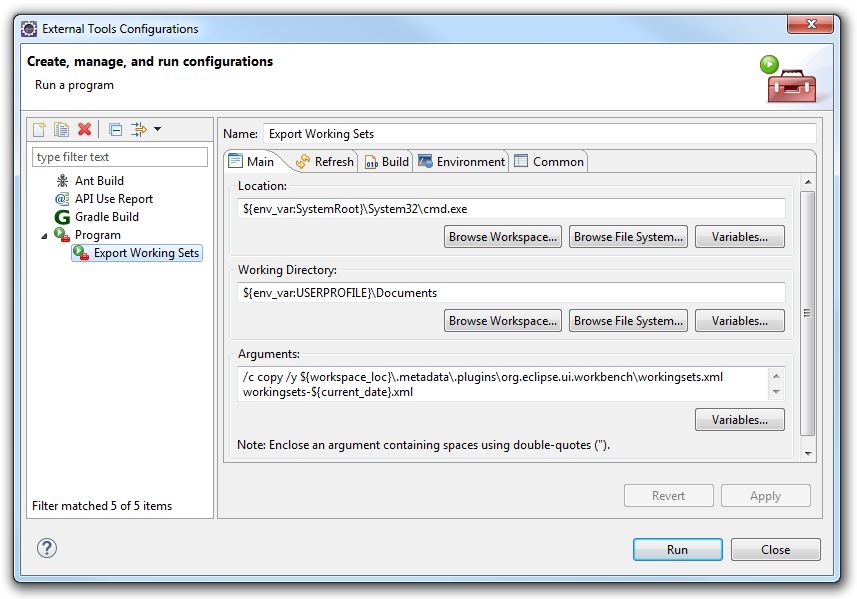Click Browse File System under Working Directory
The image size is (857, 599).
tap(628, 321)
